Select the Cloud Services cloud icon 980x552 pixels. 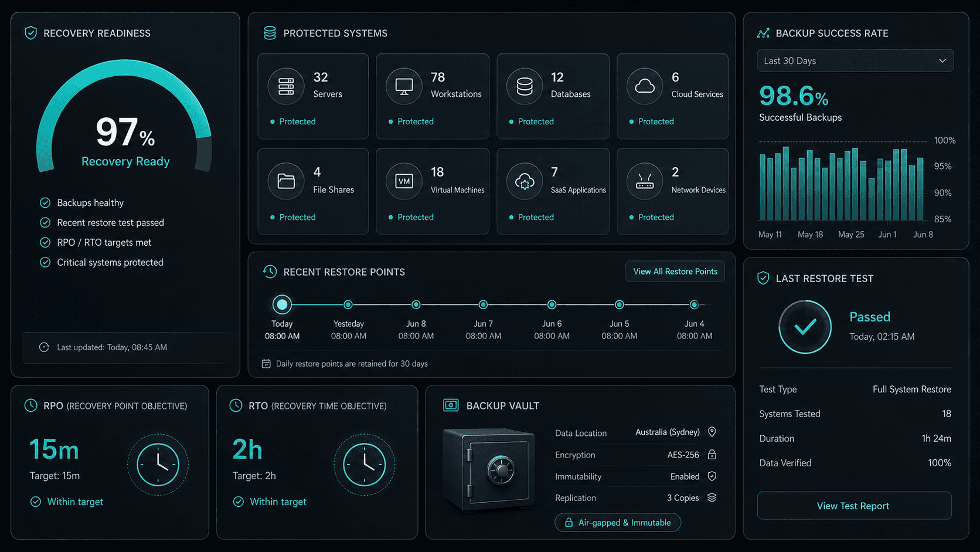(x=645, y=86)
